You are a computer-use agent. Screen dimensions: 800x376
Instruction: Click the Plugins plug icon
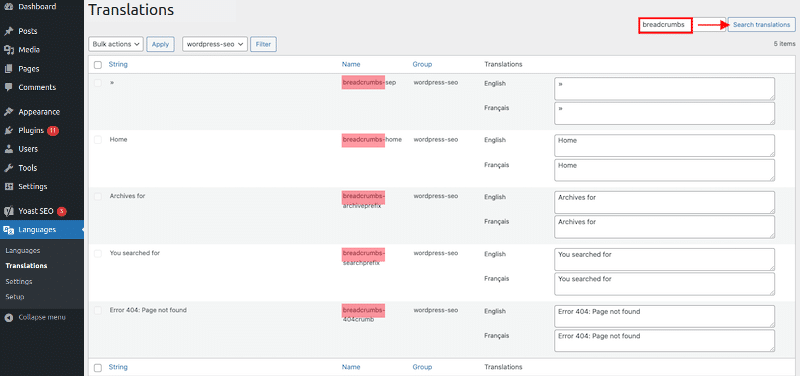pos(8,131)
